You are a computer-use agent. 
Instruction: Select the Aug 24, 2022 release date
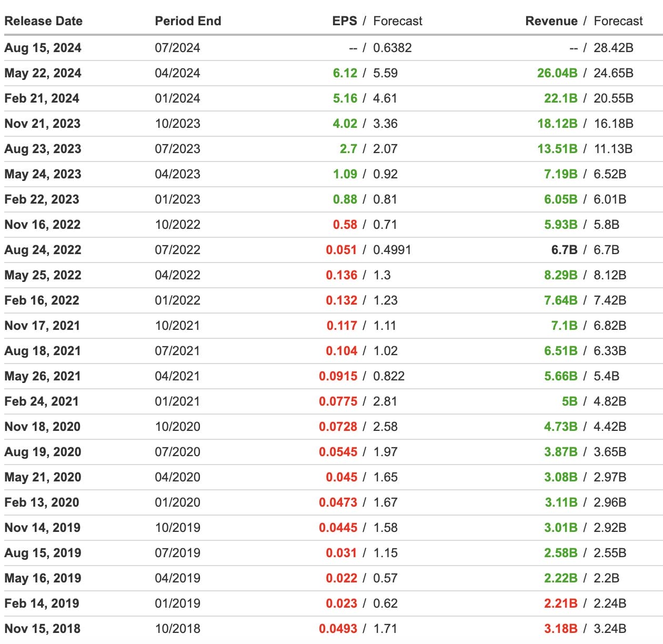(x=43, y=250)
